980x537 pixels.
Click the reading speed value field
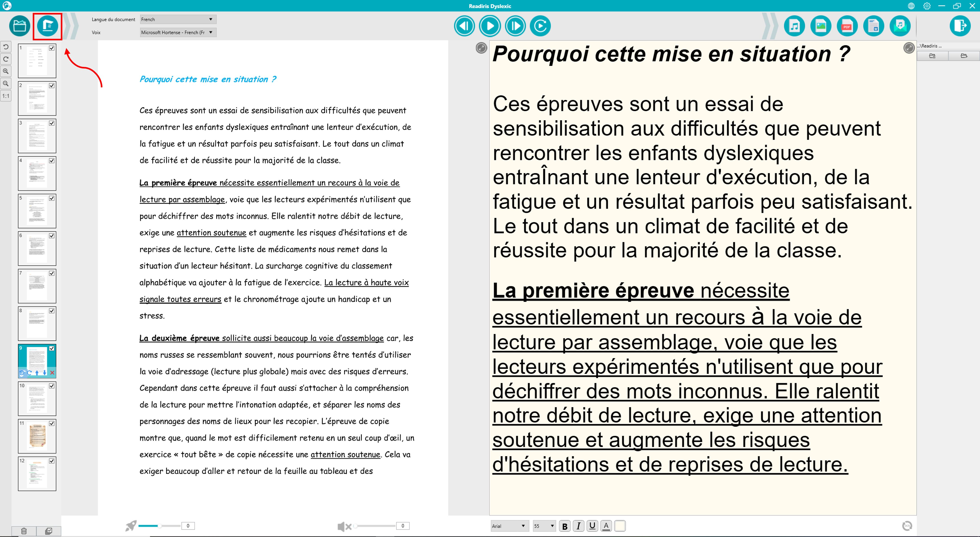(x=188, y=526)
